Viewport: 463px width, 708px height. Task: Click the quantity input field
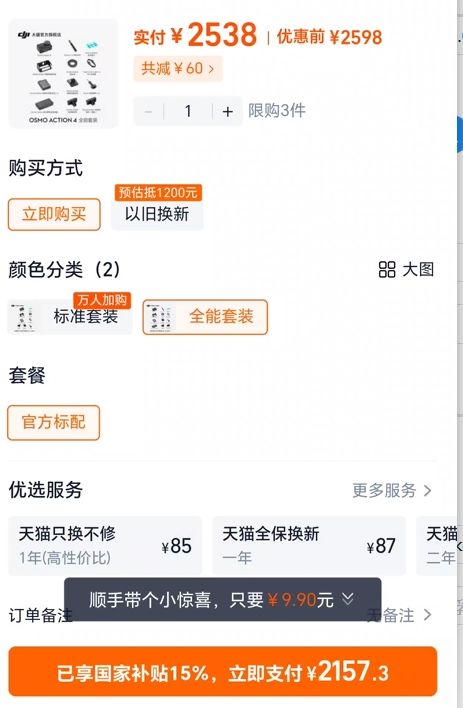[x=188, y=111]
